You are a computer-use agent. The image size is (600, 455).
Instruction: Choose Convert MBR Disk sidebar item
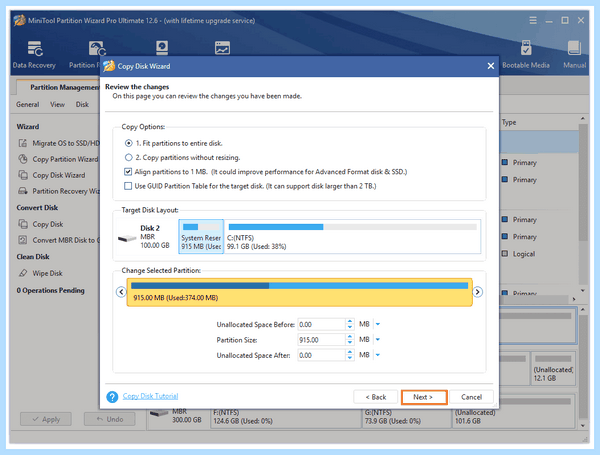59,240
